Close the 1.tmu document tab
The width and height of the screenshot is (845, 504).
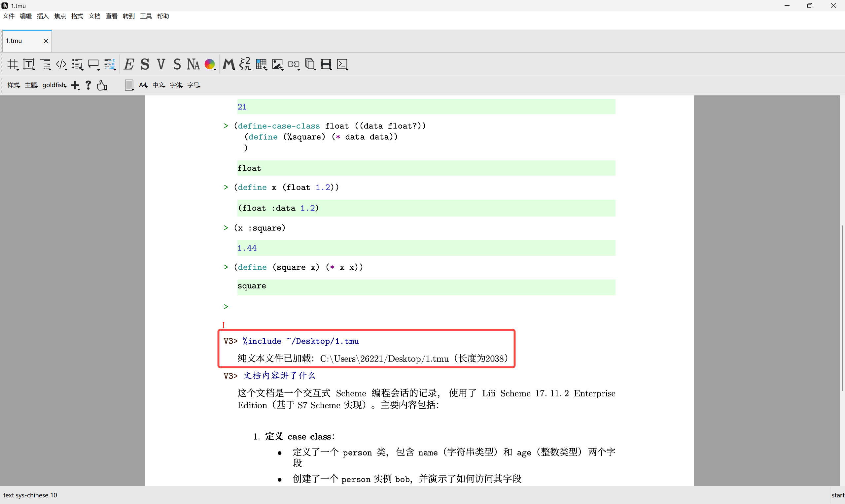tap(46, 41)
